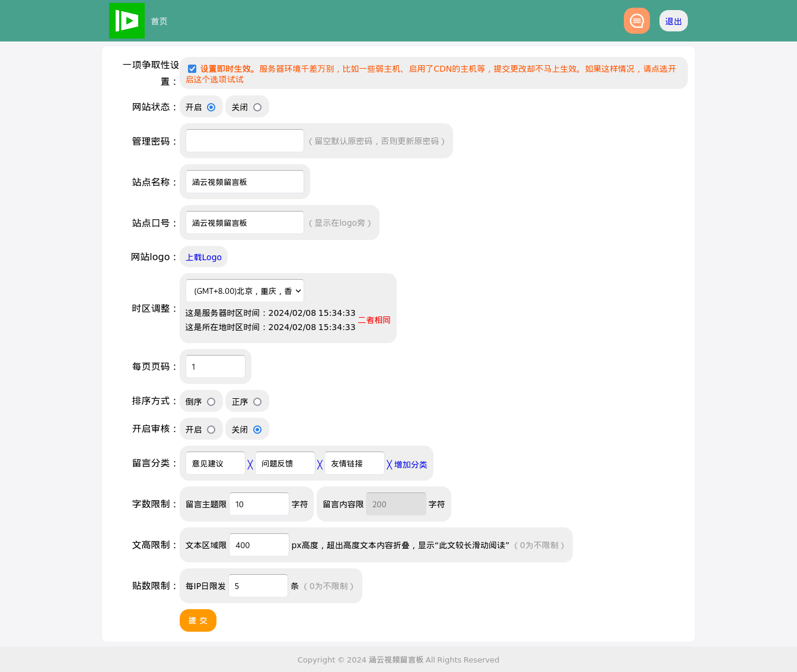Screen dimensions: 797x672
Task: Toggle the 设置即时生效 checkbox
Action: coord(192,69)
